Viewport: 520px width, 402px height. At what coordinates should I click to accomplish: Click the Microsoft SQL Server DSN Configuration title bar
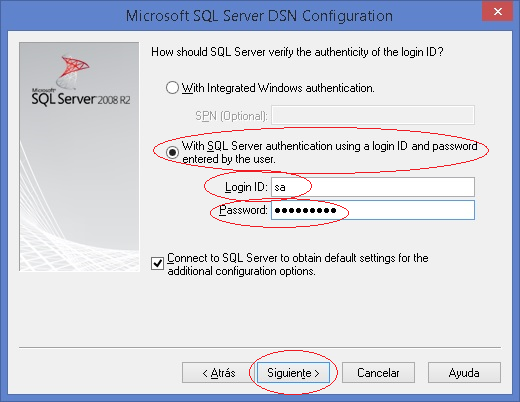(x=259, y=16)
